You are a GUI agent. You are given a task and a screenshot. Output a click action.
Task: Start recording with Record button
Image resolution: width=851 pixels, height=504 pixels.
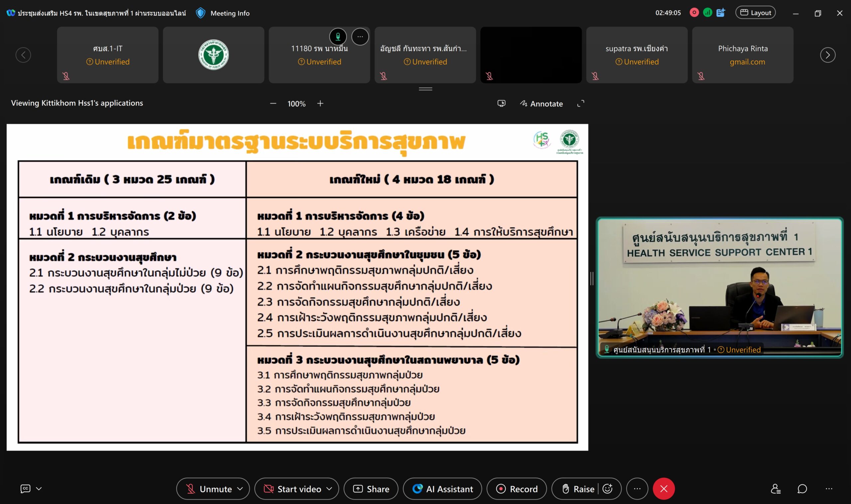point(517,489)
